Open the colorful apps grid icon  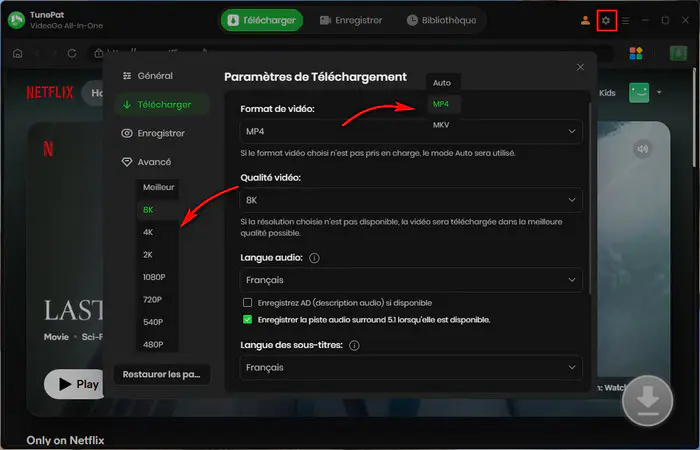pos(636,53)
